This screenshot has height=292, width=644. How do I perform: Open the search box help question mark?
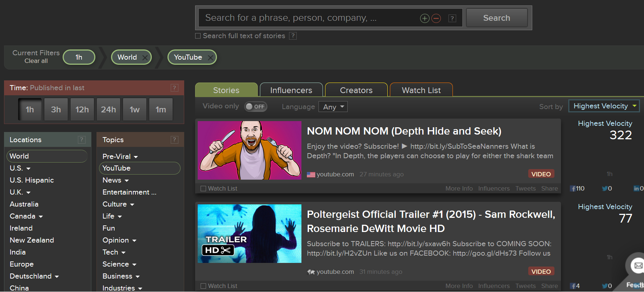452,18
